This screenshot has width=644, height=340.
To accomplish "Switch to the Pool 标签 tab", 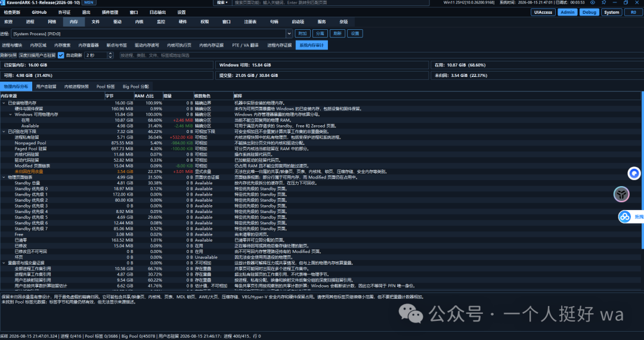I will pyautogui.click(x=106, y=86).
